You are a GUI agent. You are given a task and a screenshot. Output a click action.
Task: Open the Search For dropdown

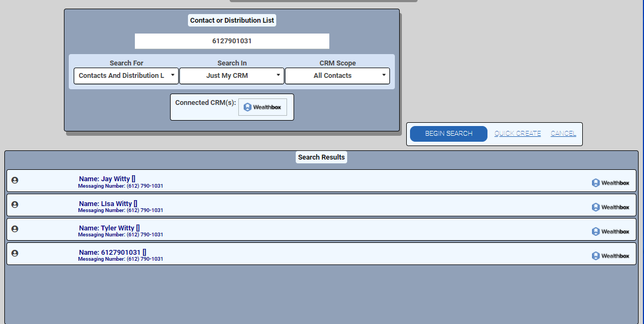click(126, 76)
